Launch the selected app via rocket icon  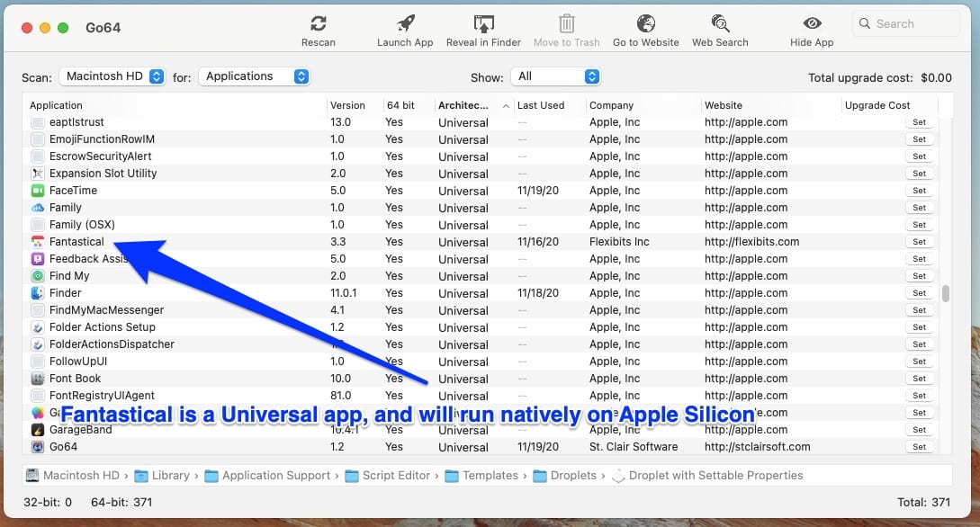click(x=406, y=23)
